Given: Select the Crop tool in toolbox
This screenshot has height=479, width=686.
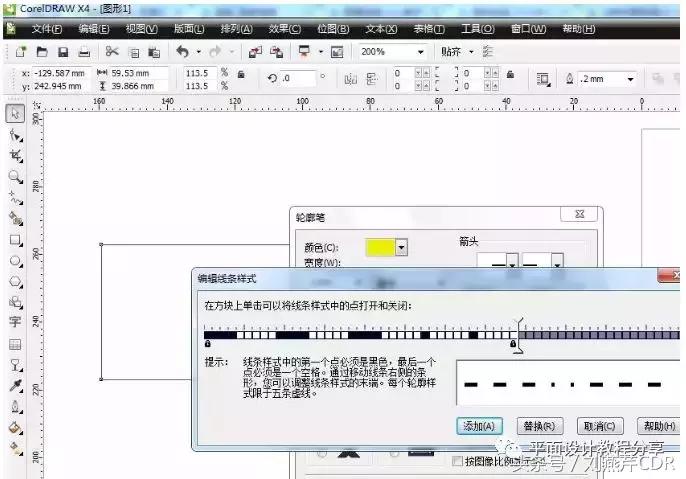Looking at the screenshot, I should (16, 156).
